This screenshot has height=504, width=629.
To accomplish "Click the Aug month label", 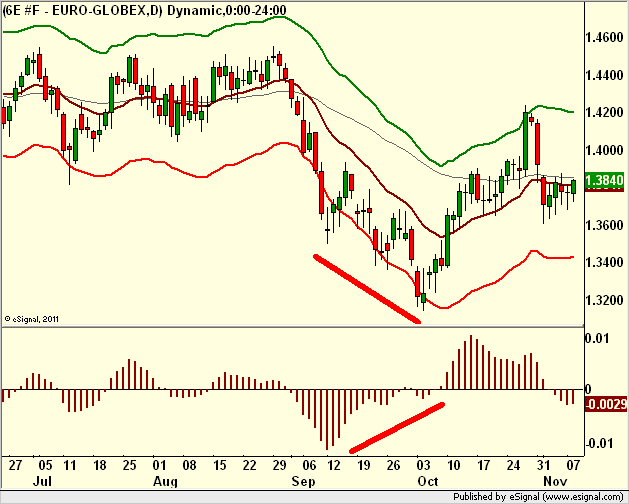I will tap(165, 481).
